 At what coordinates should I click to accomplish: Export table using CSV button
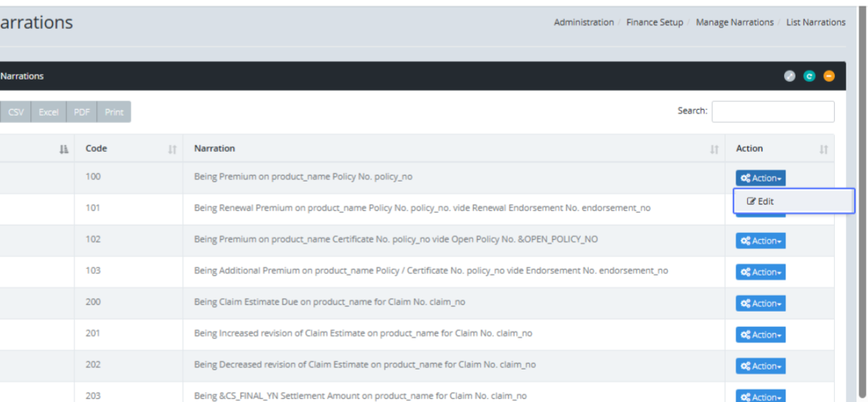pos(16,112)
